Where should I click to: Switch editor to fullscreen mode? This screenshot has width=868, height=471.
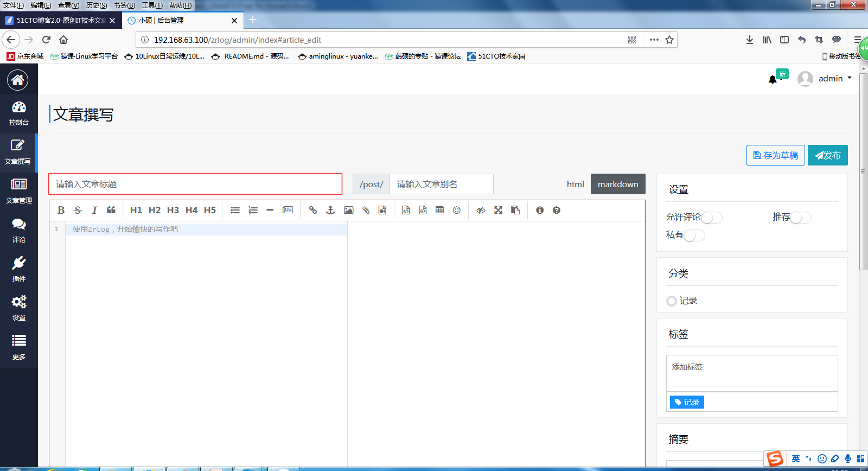pyautogui.click(x=498, y=210)
